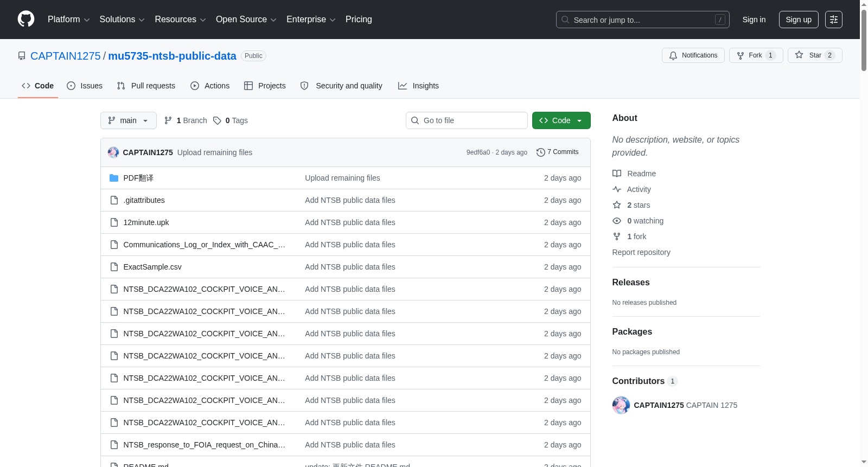
Task: Click the Readme book icon
Action: click(617, 174)
